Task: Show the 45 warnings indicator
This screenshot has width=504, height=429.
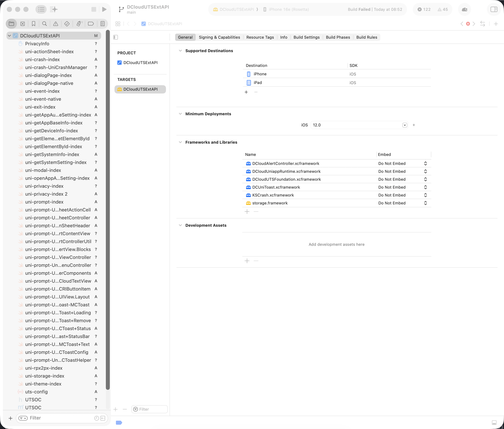Action: point(443,9)
